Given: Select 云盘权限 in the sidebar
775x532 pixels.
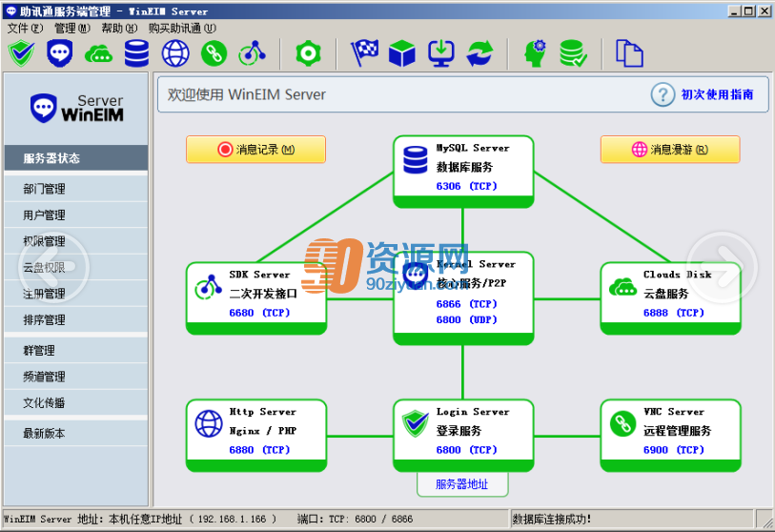Looking at the screenshot, I should [76, 267].
